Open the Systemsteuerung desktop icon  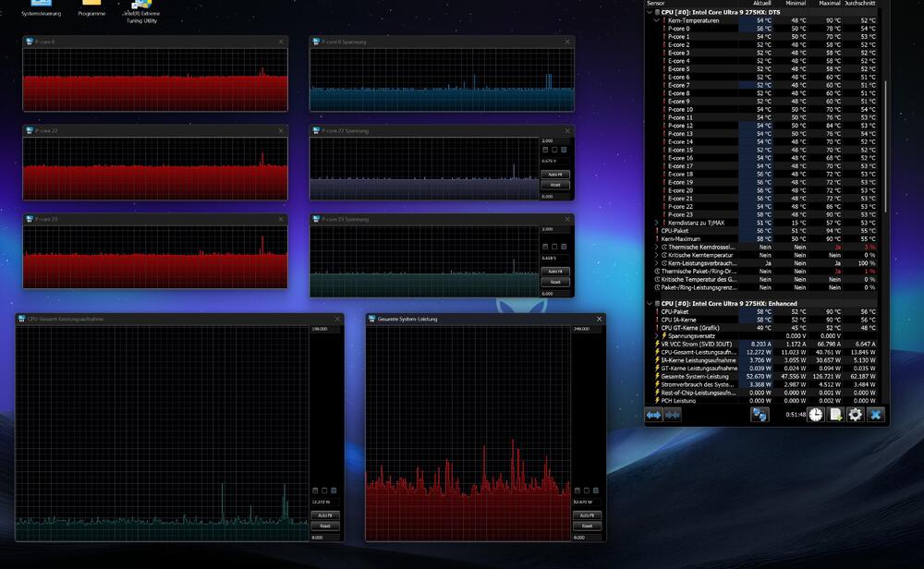coord(41,7)
